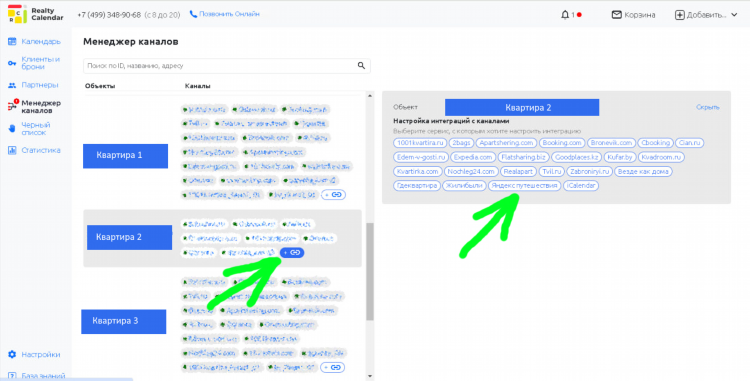Image resolution: width=750 pixels, height=381 pixels.
Task: Click the phone number +7 (499) 348-90-68
Action: pos(109,15)
